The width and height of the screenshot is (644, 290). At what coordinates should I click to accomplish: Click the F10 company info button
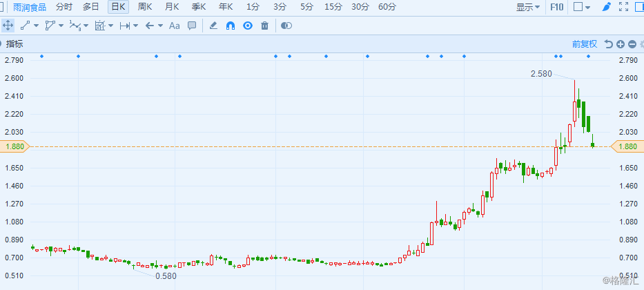coord(557,7)
